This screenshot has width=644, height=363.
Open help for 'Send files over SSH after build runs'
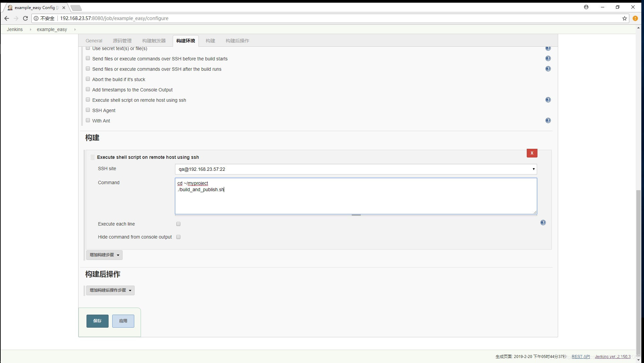click(x=548, y=69)
